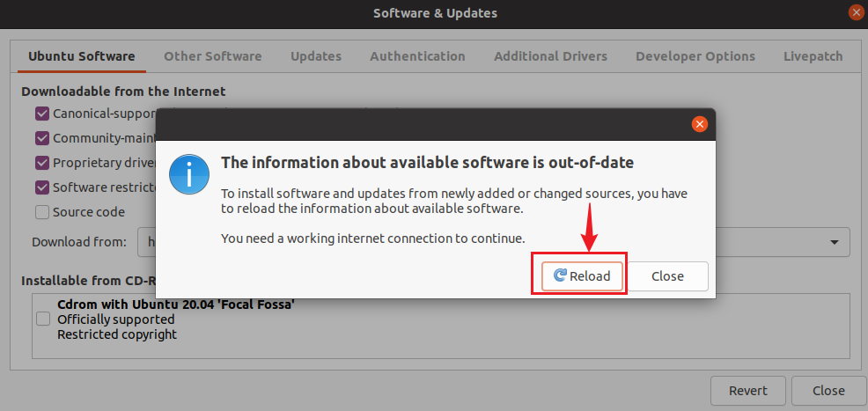Toggle the Software restricted checkbox
This screenshot has height=411, width=868.
pyautogui.click(x=42, y=187)
